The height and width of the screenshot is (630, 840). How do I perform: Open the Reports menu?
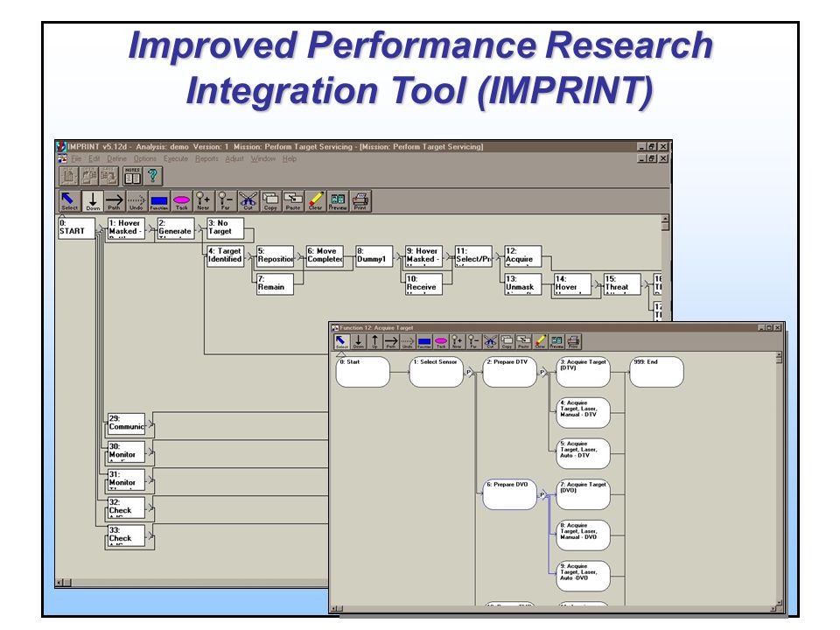(206, 158)
